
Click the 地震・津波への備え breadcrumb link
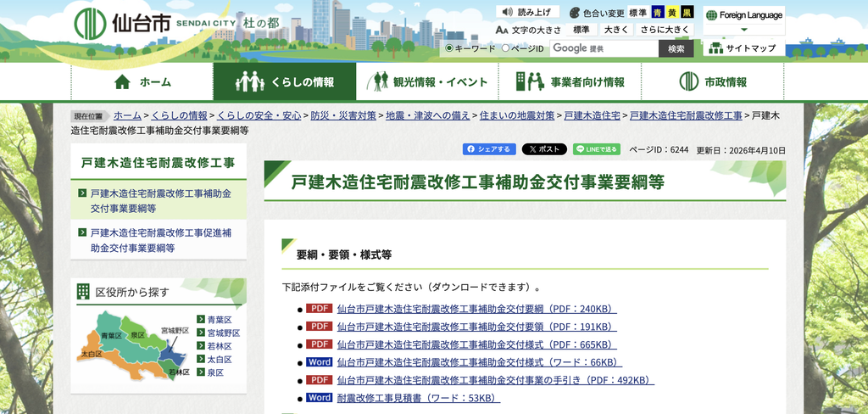pyautogui.click(x=428, y=115)
